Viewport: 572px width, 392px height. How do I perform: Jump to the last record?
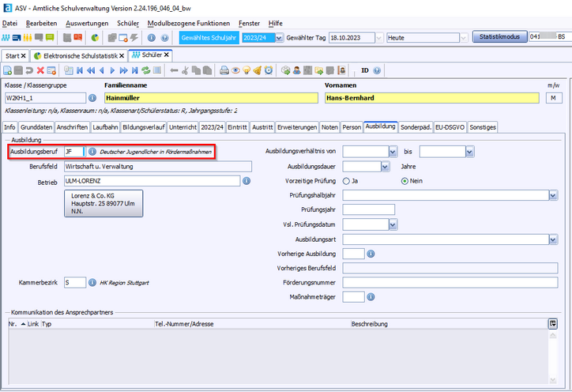[135, 70]
